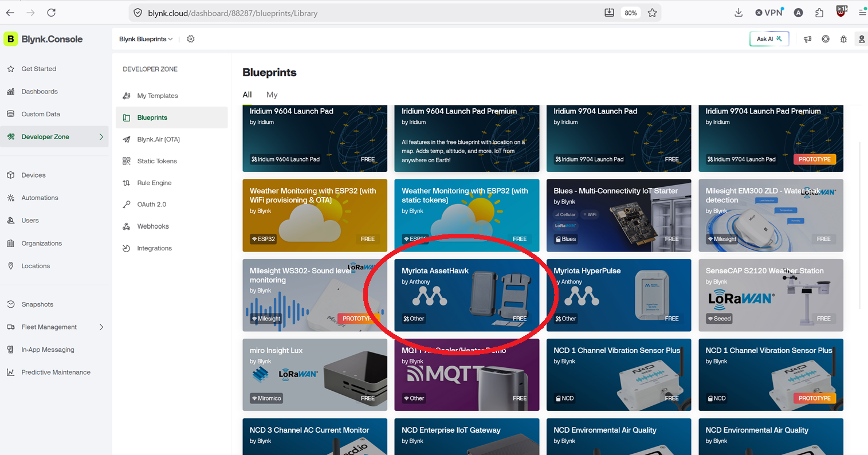
Task: Open miro Insight Lux blueprint card
Action: tap(315, 375)
